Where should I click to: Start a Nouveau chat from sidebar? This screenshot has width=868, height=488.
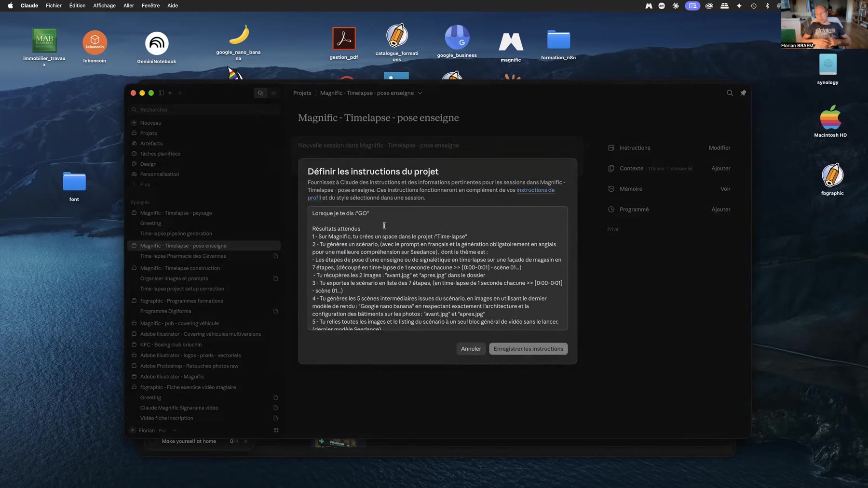point(150,123)
